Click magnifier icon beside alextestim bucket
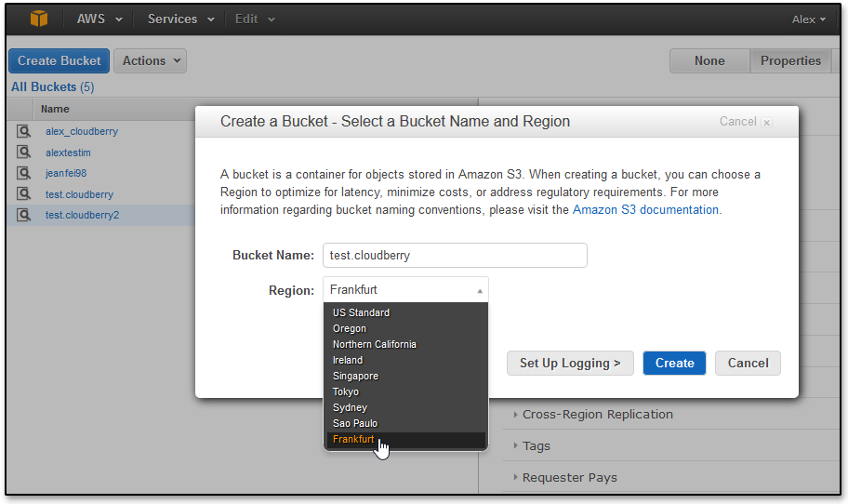Viewport: 848px width, 504px height. (23, 153)
